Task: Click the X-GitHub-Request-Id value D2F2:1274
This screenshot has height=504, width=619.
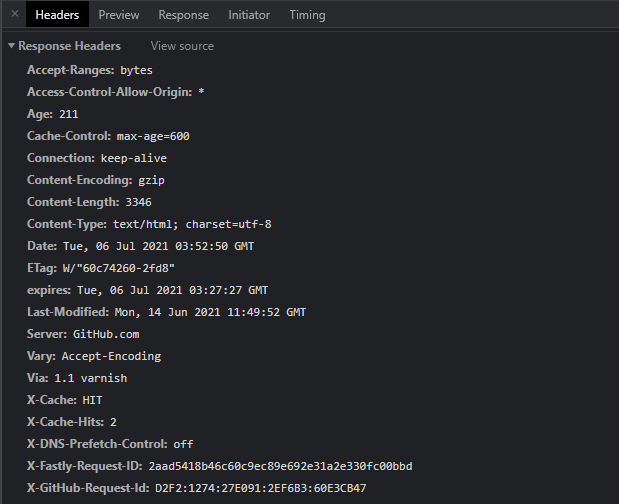Action: (185, 488)
